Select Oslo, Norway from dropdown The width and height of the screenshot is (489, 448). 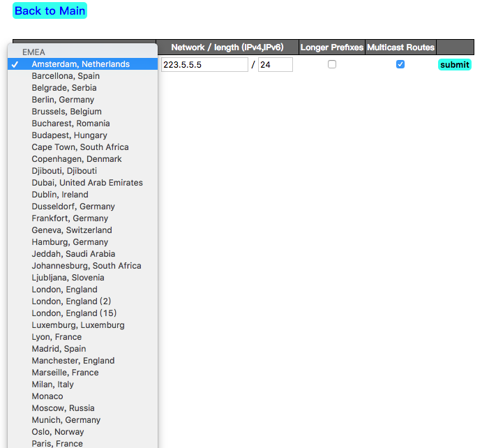pyautogui.click(x=59, y=432)
